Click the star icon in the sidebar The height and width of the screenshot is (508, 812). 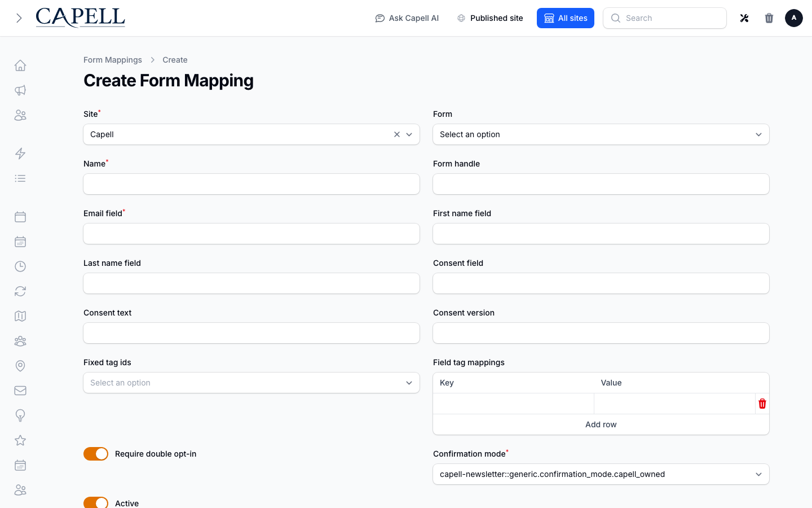point(20,440)
